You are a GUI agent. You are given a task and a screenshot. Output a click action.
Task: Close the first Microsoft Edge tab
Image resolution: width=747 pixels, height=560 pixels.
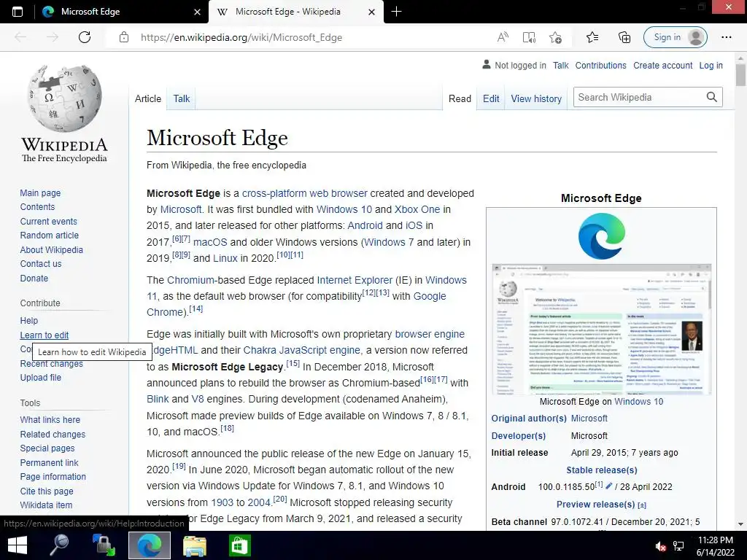tap(197, 12)
